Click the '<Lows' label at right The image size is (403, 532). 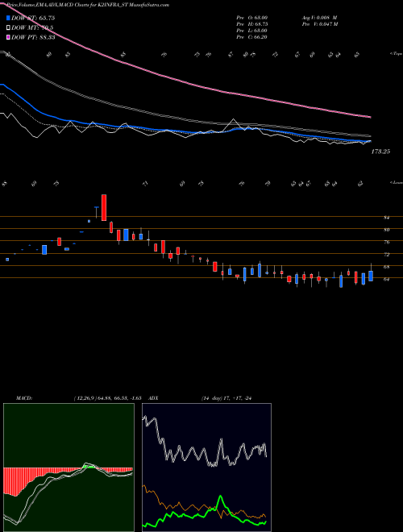[396, 182]
